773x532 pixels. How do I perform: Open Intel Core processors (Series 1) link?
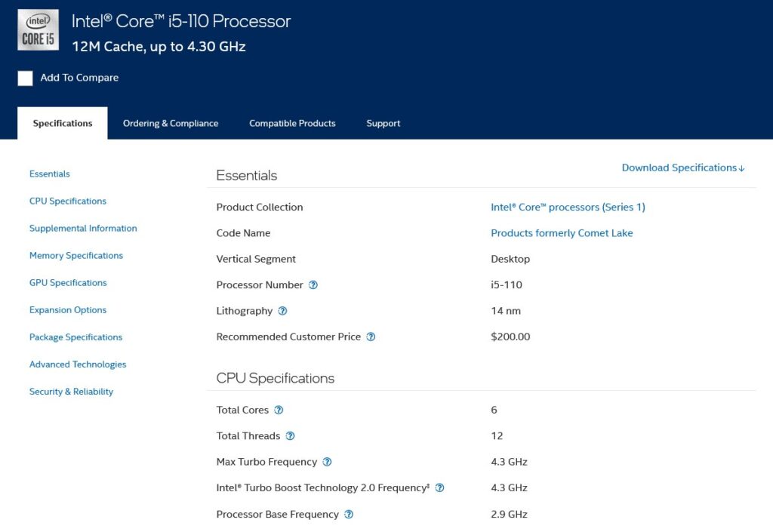click(568, 208)
